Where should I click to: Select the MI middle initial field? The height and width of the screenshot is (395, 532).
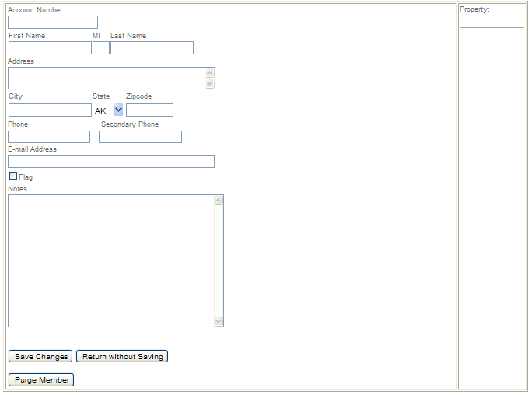(101, 48)
